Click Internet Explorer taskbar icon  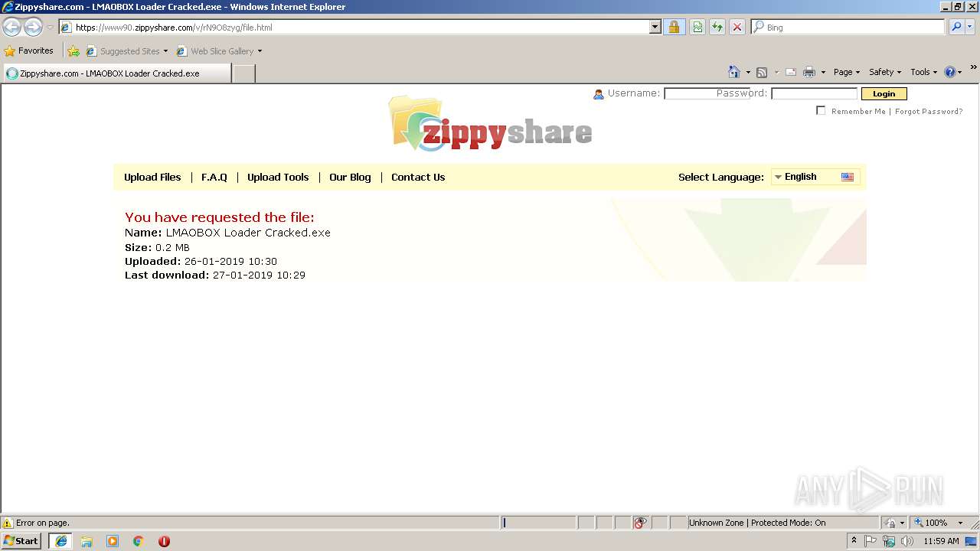point(60,541)
